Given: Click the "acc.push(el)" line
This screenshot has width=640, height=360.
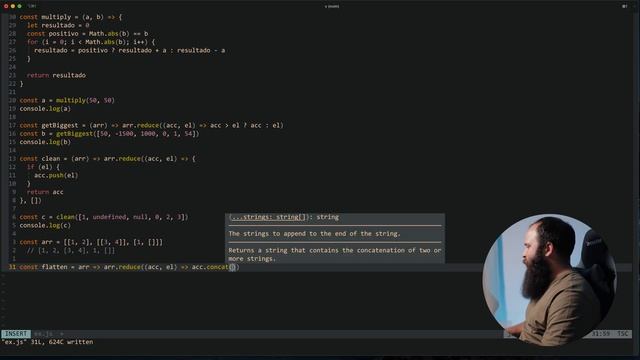Looking at the screenshot, I should [56, 175].
